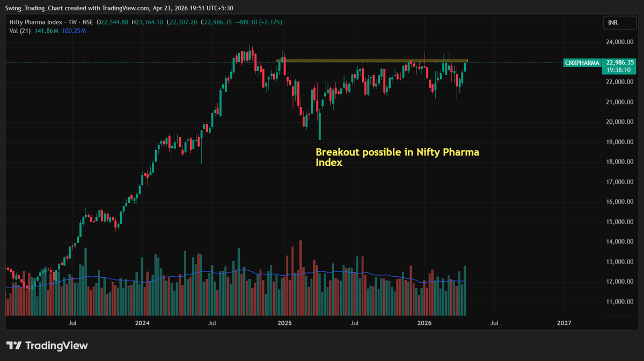Screen dimensions: 644x361
Task: Click the volume average value 100.25M
Action: click(74, 31)
